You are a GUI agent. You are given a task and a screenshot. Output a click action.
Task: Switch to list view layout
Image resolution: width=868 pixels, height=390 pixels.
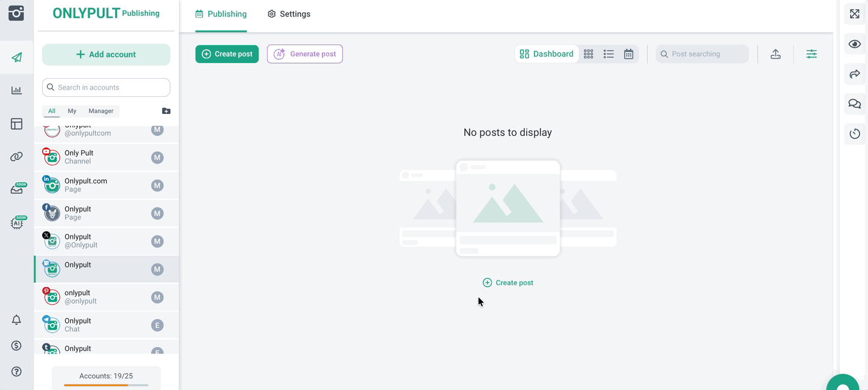(608, 54)
